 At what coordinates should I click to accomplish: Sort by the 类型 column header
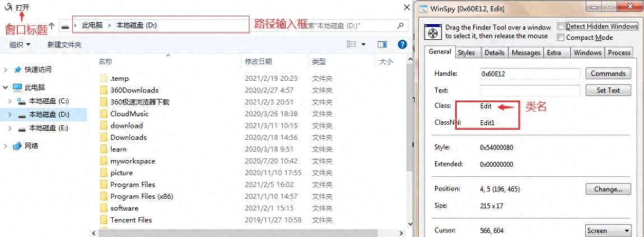319,62
